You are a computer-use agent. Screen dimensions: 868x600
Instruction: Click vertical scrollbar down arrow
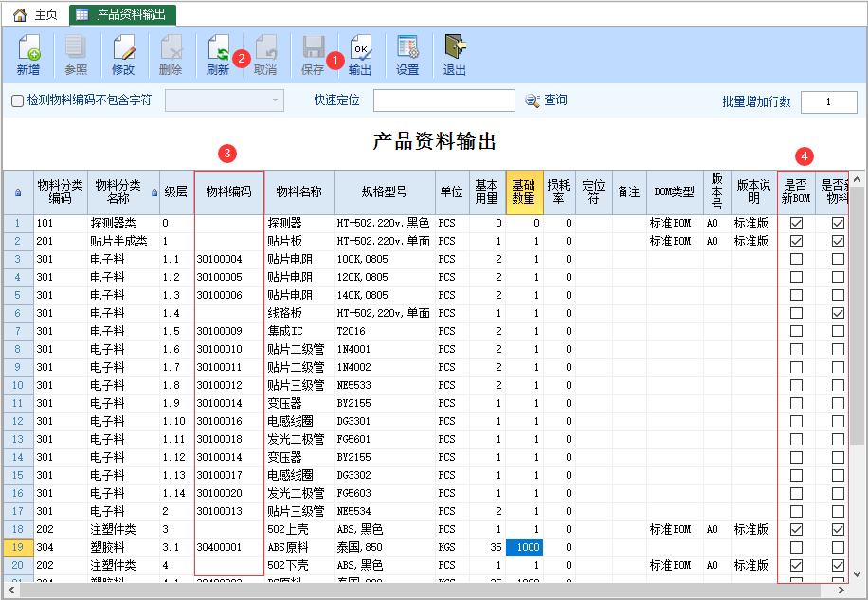click(x=858, y=574)
